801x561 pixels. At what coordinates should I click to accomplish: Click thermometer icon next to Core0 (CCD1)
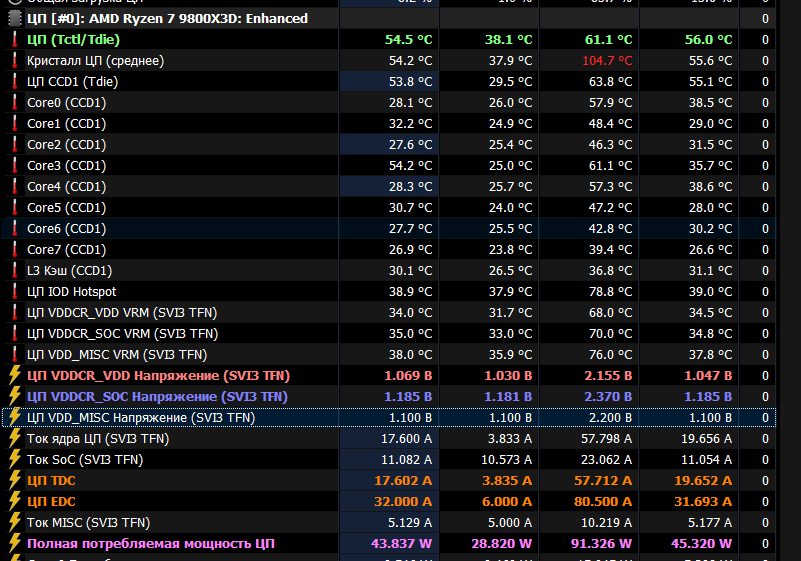pos(15,102)
